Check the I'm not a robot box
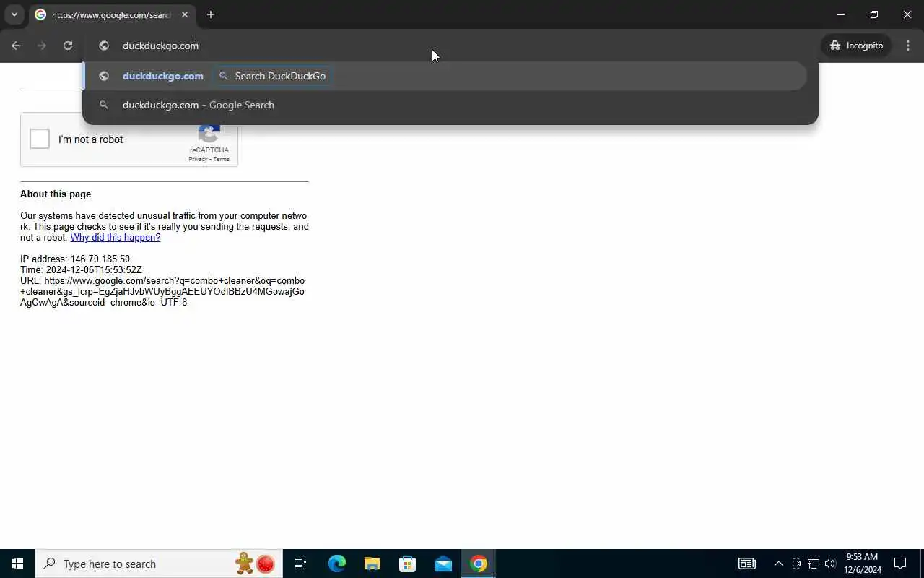Viewport: 924px width, 578px height. click(x=40, y=139)
